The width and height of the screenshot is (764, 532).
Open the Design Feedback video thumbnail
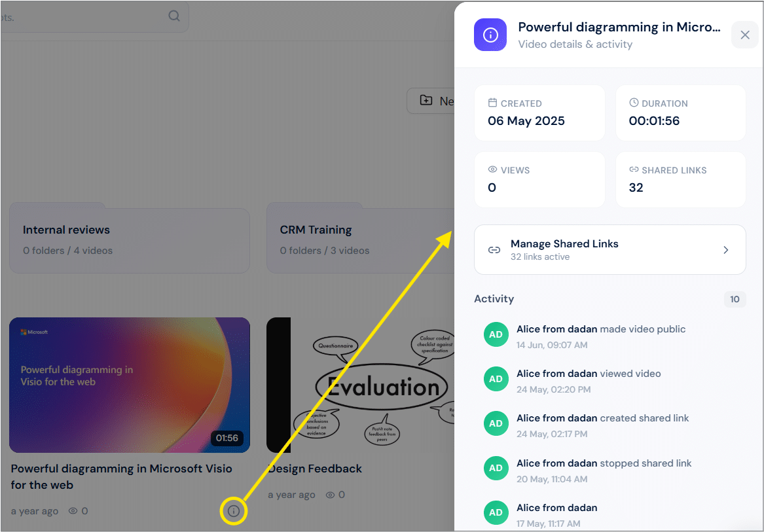(x=361, y=385)
